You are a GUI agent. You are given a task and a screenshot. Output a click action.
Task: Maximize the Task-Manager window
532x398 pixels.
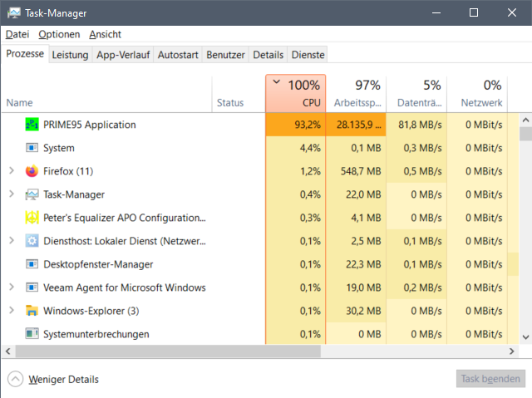tap(474, 13)
